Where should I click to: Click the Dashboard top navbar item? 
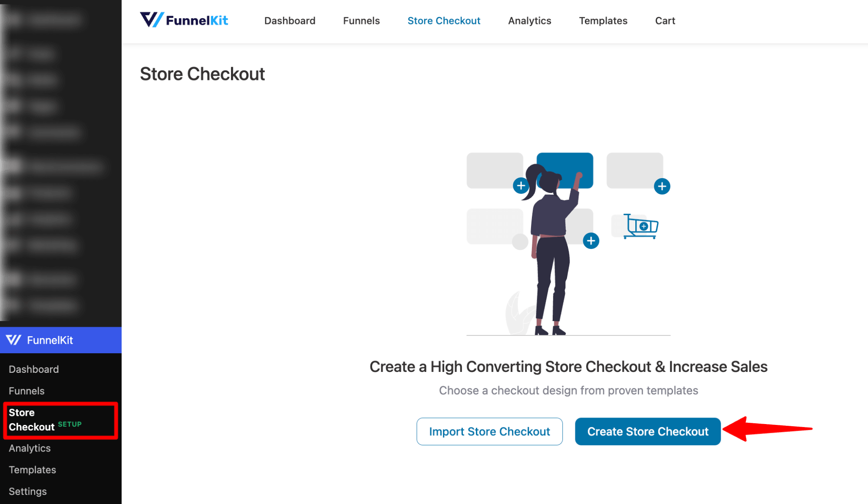pos(290,20)
